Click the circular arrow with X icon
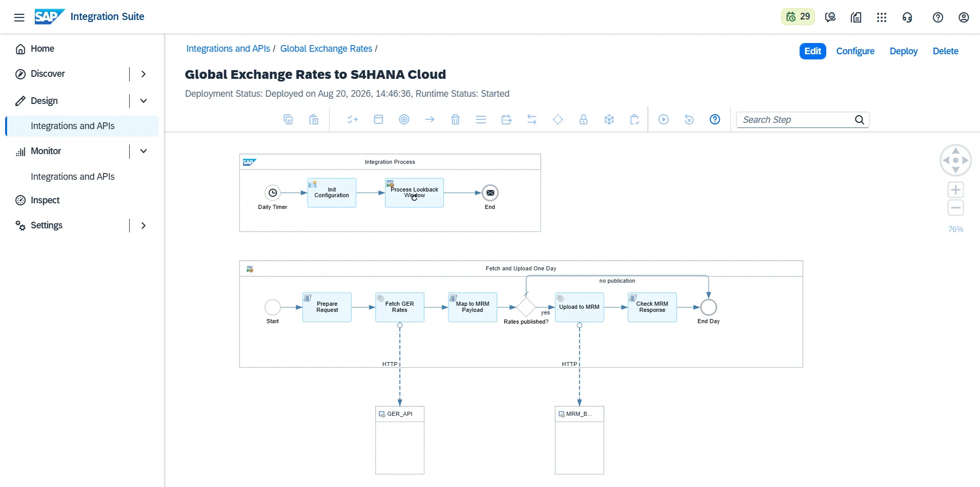980x487 pixels. tap(689, 119)
